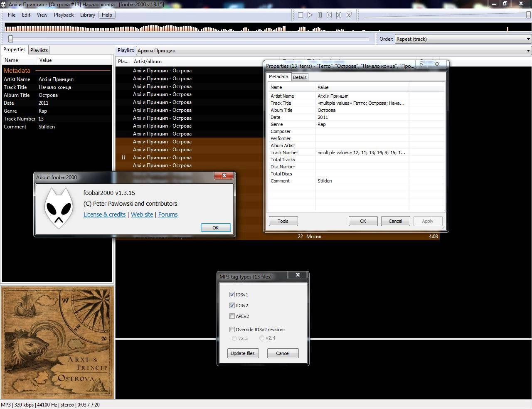Click the Name column header in left panel
The height and width of the screenshot is (409, 532).
tap(19, 60)
